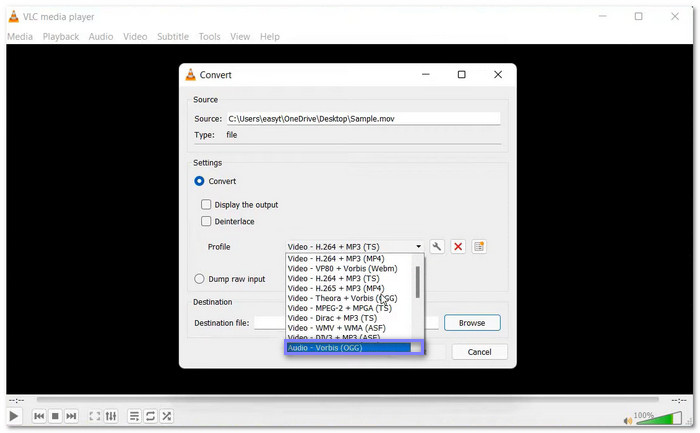The height and width of the screenshot is (433, 700).
Task: Open the Tools menu
Action: coord(209,37)
